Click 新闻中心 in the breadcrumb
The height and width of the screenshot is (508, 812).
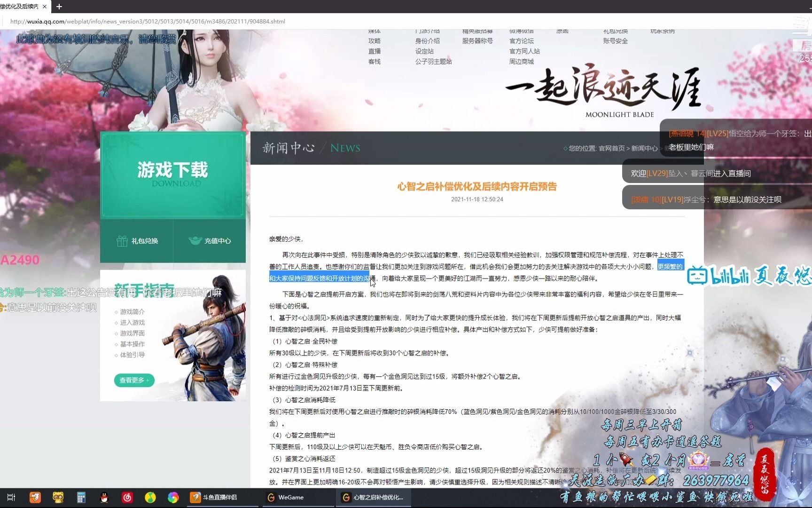[x=644, y=148]
